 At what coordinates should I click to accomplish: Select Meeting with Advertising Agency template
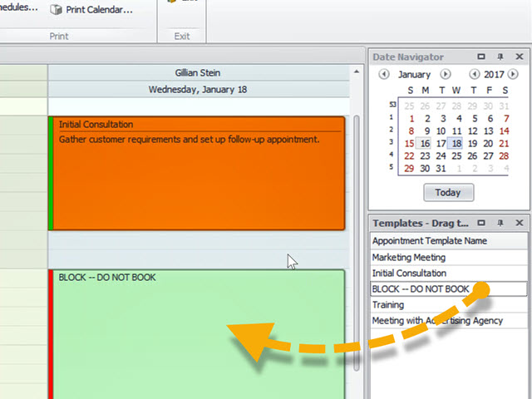coord(449,321)
